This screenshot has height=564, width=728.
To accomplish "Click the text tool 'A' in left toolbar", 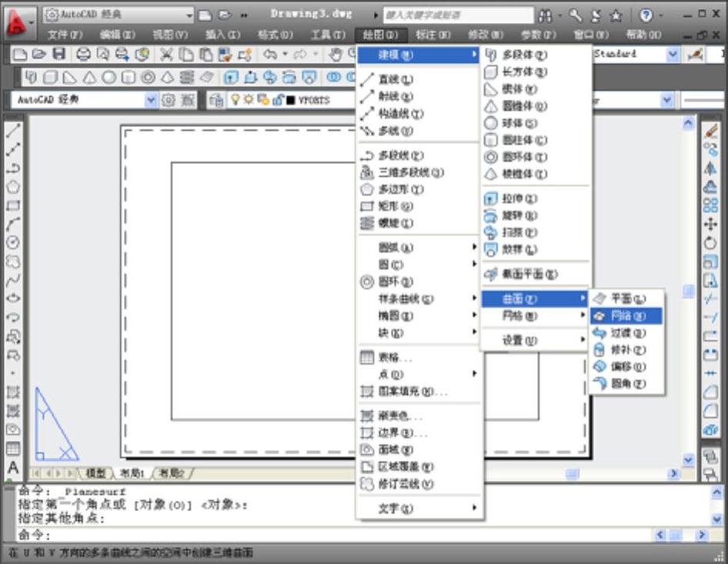I will coord(13,467).
